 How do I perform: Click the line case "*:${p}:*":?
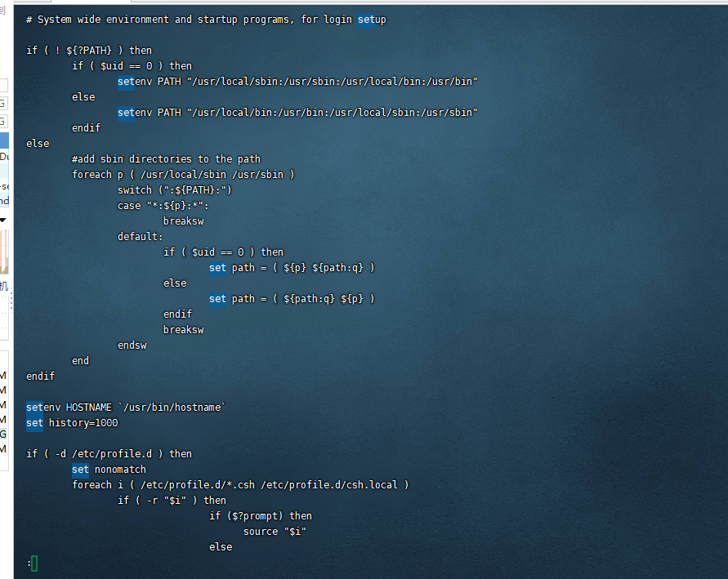pyautogui.click(x=163, y=206)
